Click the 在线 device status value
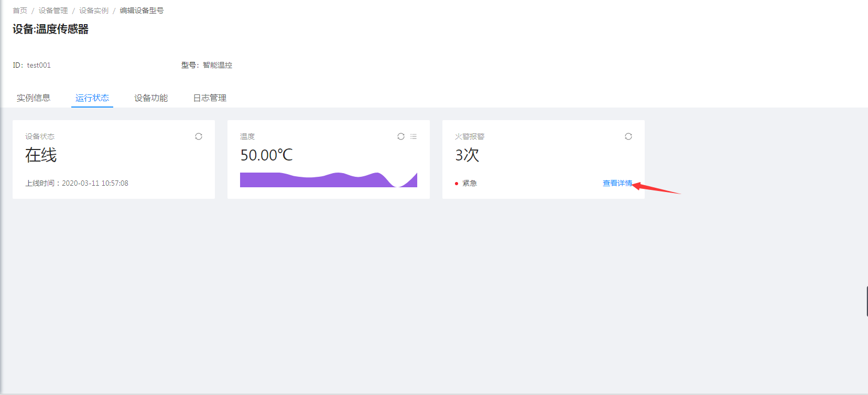Image resolution: width=868 pixels, height=395 pixels. click(41, 155)
